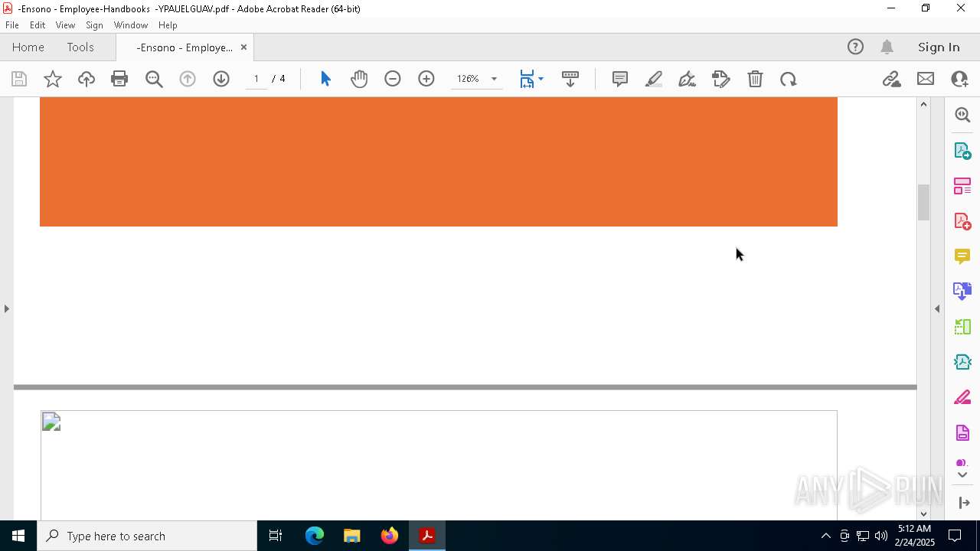980x551 pixels.
Task: Open the Sign fountain pen tool
Action: tap(688, 79)
